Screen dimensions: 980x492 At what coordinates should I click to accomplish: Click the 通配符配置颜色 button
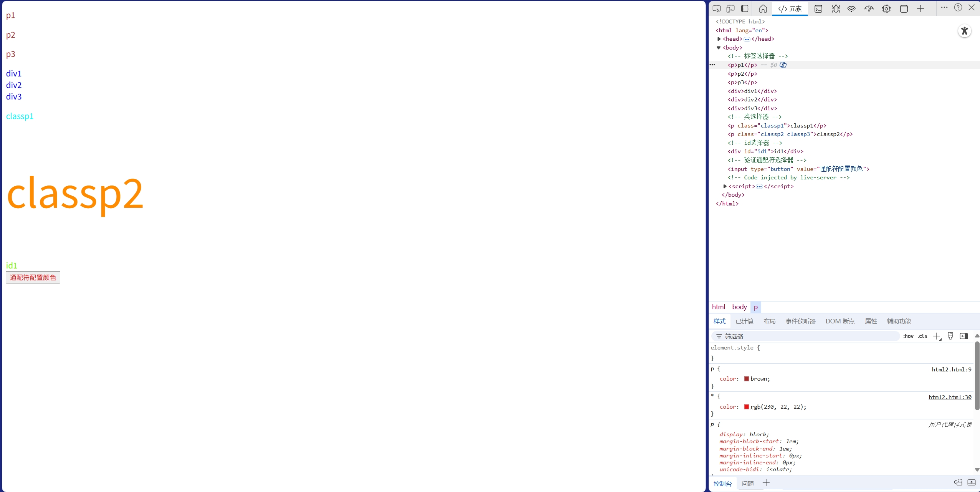pos(33,277)
